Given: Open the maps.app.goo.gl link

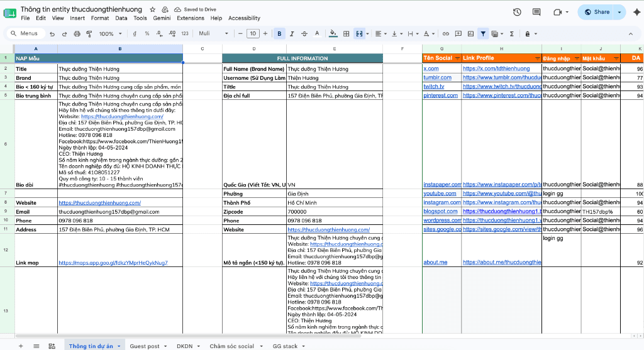Looking at the screenshot, I should (x=113, y=263).
